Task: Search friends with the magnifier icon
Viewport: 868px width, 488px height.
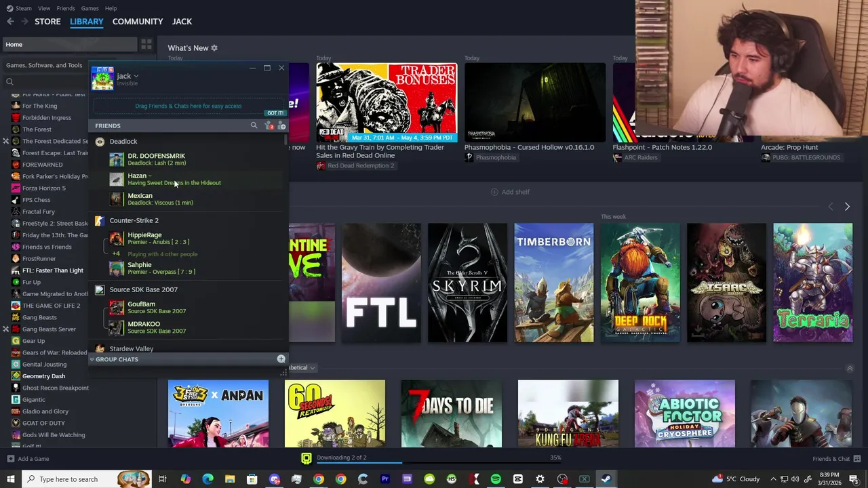Action: pos(254,125)
